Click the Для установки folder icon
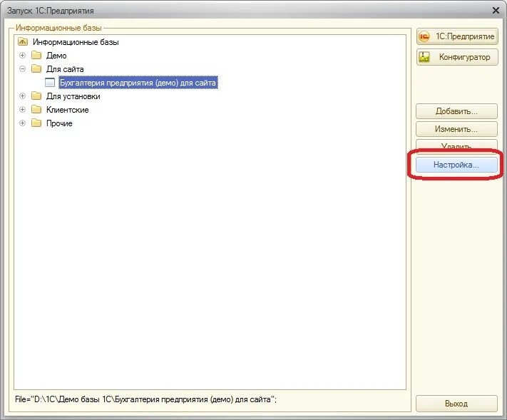Image resolution: width=507 pixels, height=420 pixels. 36,96
